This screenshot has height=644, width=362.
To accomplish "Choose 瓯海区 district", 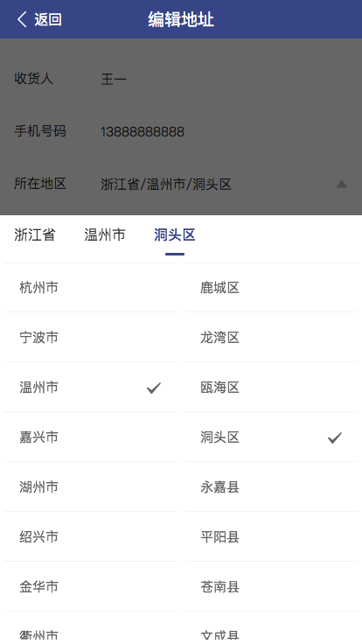I will 271,388.
